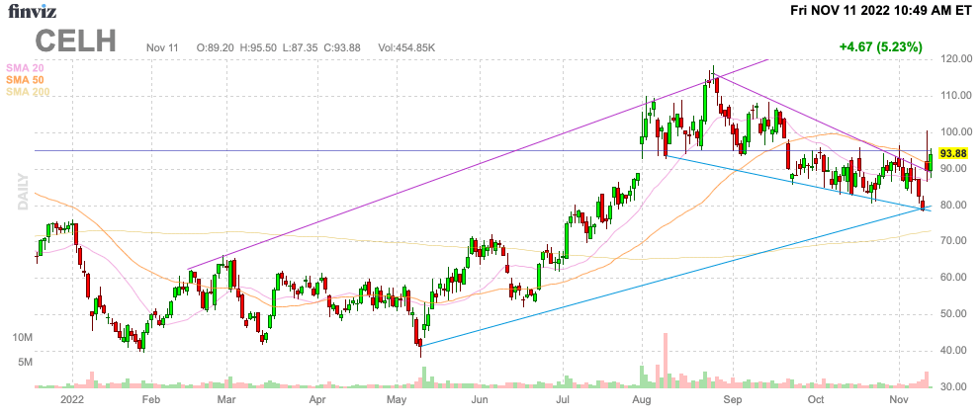Click the Nov time axis label

coord(899,399)
